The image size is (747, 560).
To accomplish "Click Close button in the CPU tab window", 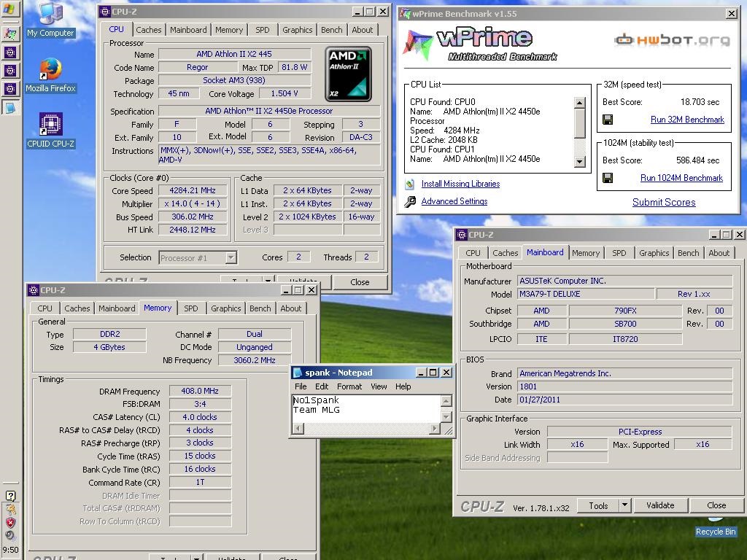I will tap(360, 282).
